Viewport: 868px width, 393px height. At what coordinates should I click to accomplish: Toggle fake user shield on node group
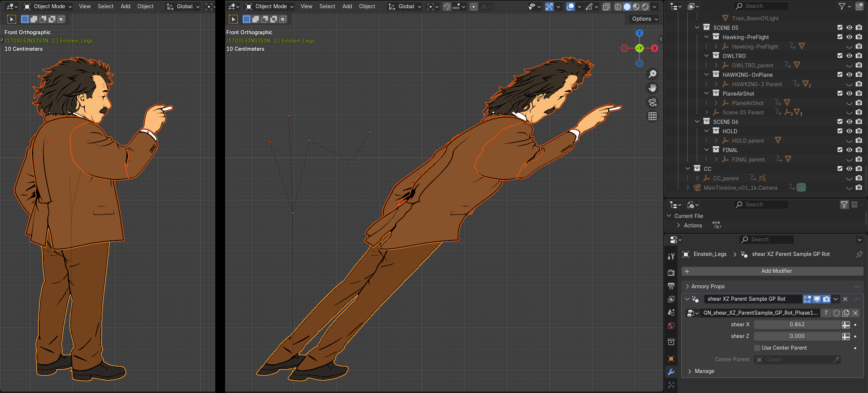[836, 313]
